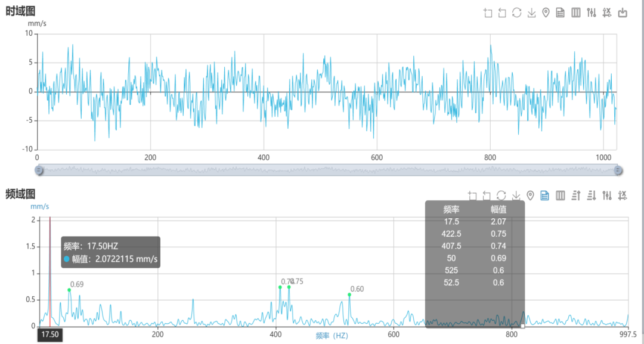Click XY axis icon in frequency domain toolbar
Screen dimensions: 644x344
click(623, 196)
